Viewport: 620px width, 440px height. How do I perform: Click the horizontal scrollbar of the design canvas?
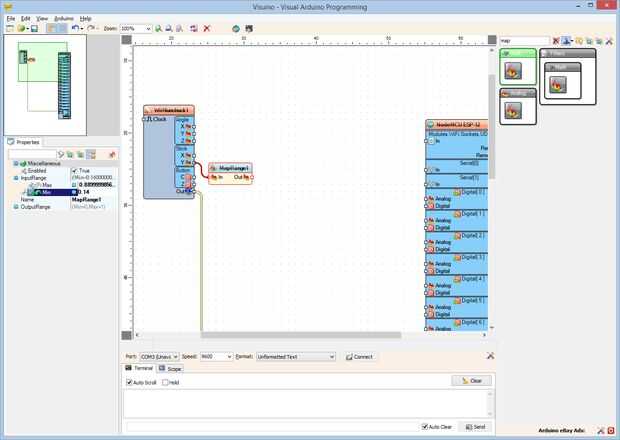click(x=301, y=335)
